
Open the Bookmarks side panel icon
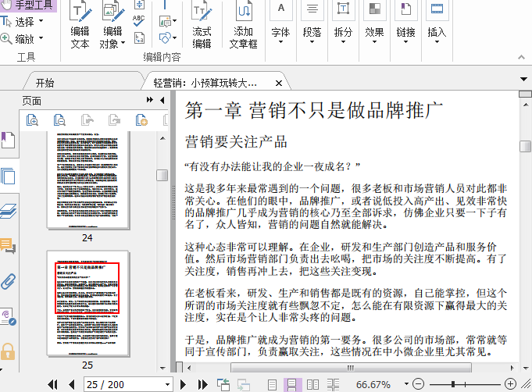[x=8, y=141]
